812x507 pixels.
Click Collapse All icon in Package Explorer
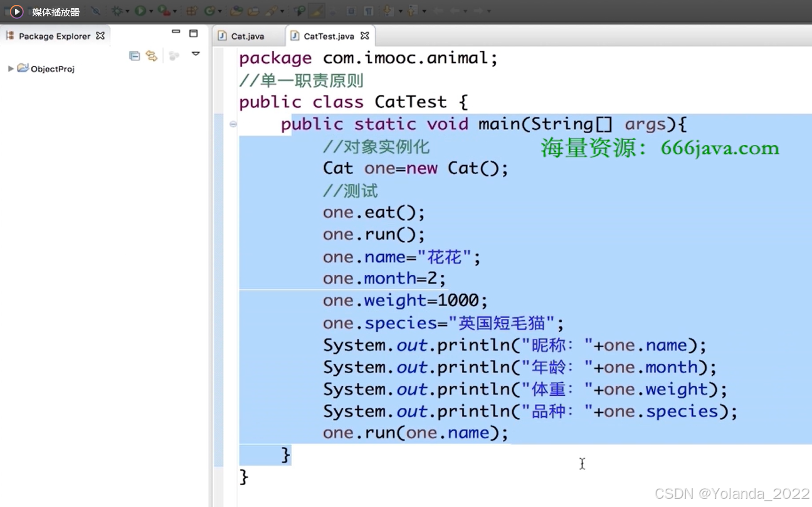tap(134, 56)
